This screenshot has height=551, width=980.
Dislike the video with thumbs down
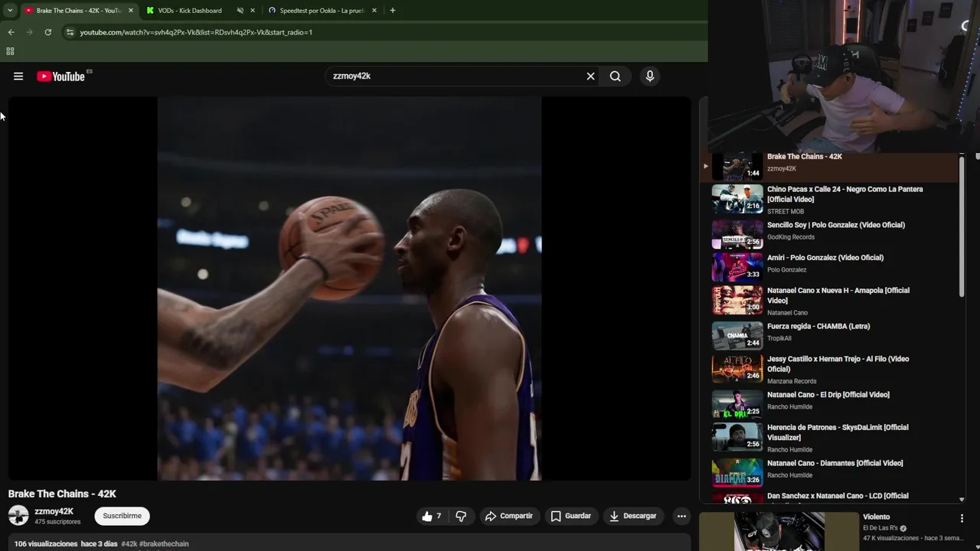point(461,516)
